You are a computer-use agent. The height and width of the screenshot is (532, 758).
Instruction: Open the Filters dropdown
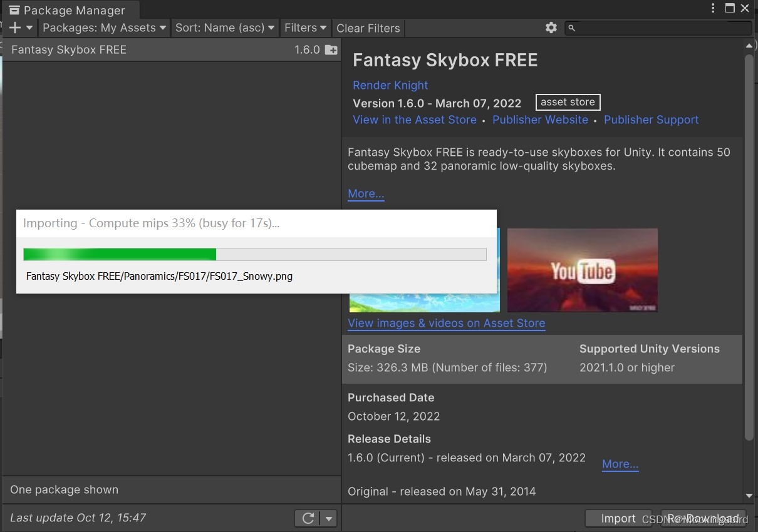306,28
